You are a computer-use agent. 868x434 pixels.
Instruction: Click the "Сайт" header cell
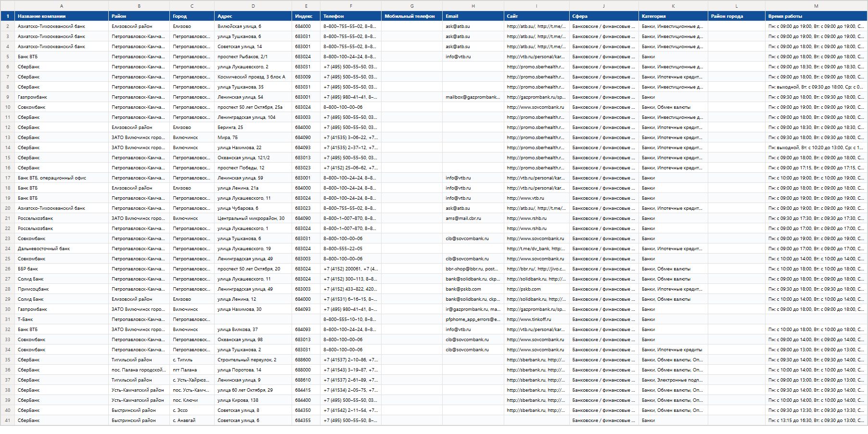pos(536,16)
